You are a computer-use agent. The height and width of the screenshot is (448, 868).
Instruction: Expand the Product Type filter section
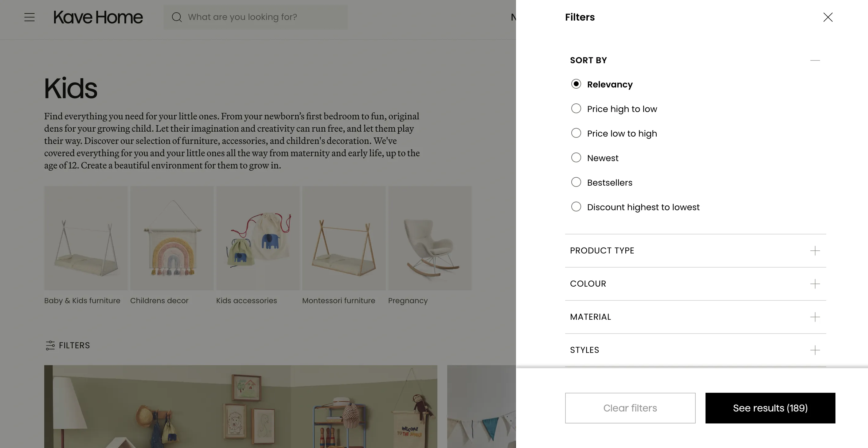pyautogui.click(x=815, y=251)
